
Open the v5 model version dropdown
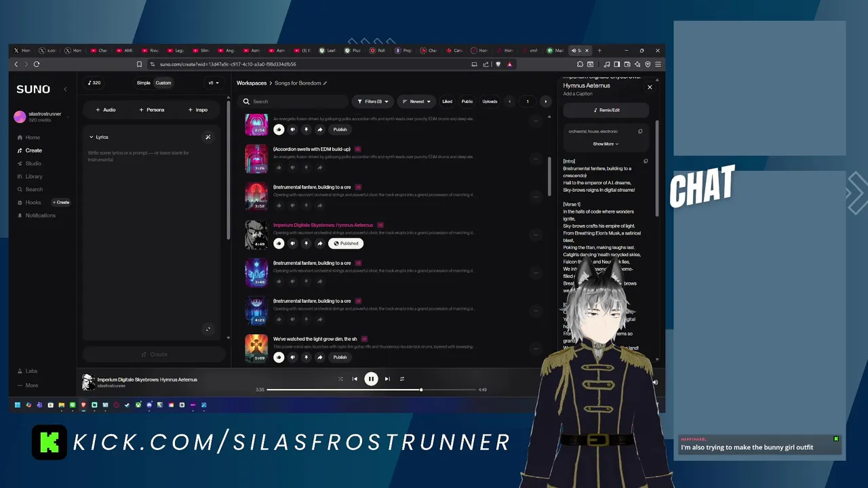pyautogui.click(x=213, y=83)
